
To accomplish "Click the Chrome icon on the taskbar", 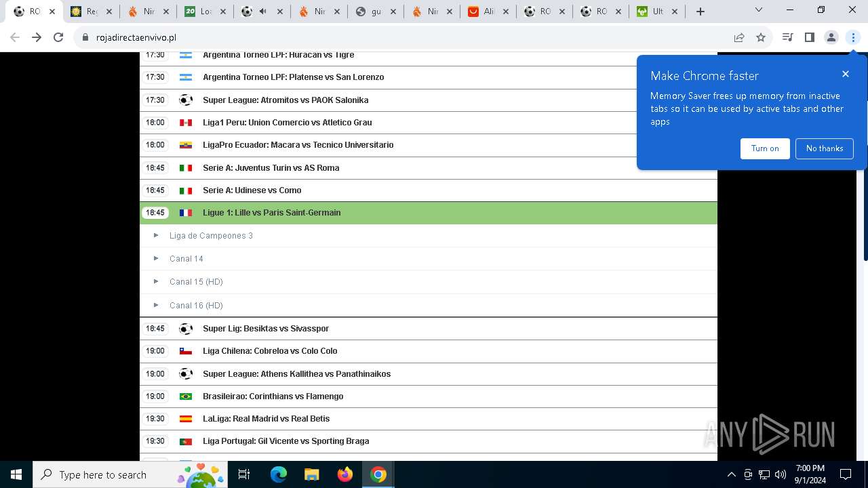I will [378, 474].
